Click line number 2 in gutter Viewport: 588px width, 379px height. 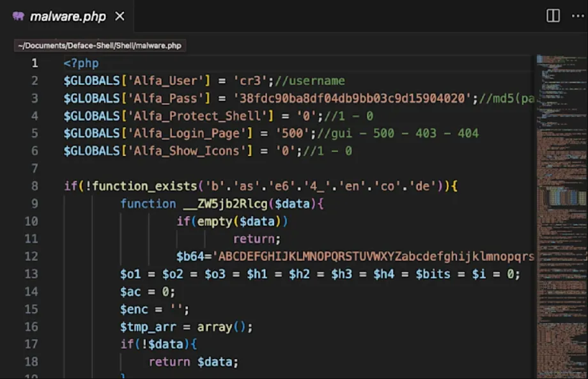coord(35,81)
